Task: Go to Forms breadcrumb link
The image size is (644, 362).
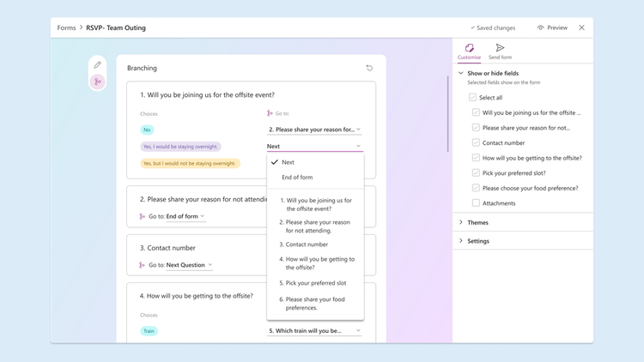Action: [66, 28]
